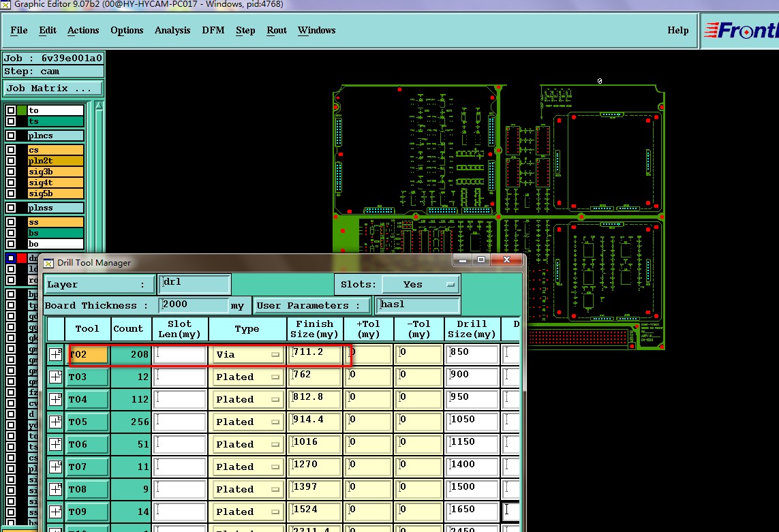
Task: Click the plus symbol icon for tool T07
Action: click(56, 467)
